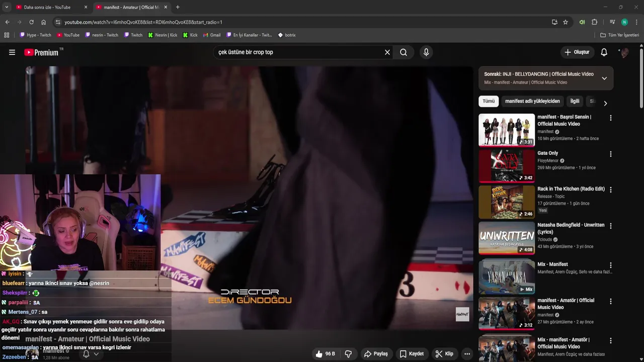Open the En İyi Kanallar bookmark
Image resolution: width=644 pixels, height=362 pixels.
tap(249, 35)
